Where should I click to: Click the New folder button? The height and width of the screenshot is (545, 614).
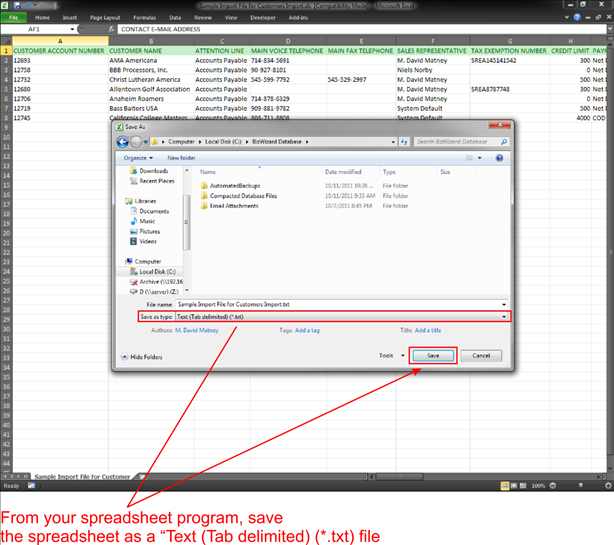coord(181,158)
